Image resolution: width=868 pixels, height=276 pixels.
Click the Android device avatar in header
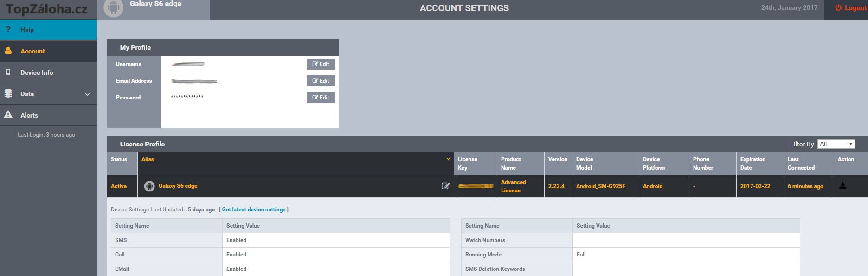tap(113, 9)
